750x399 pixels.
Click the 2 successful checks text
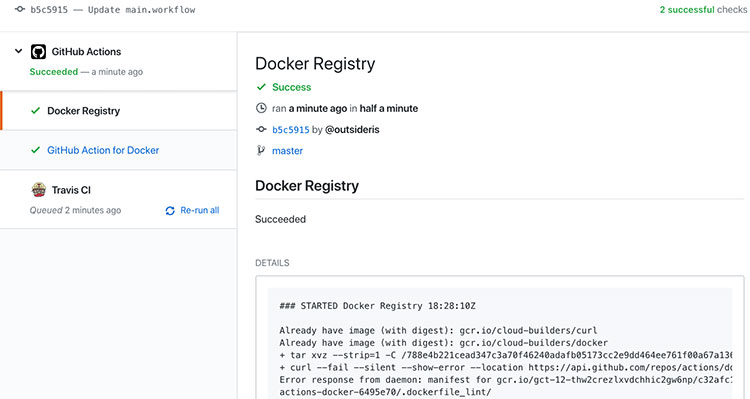(x=703, y=10)
